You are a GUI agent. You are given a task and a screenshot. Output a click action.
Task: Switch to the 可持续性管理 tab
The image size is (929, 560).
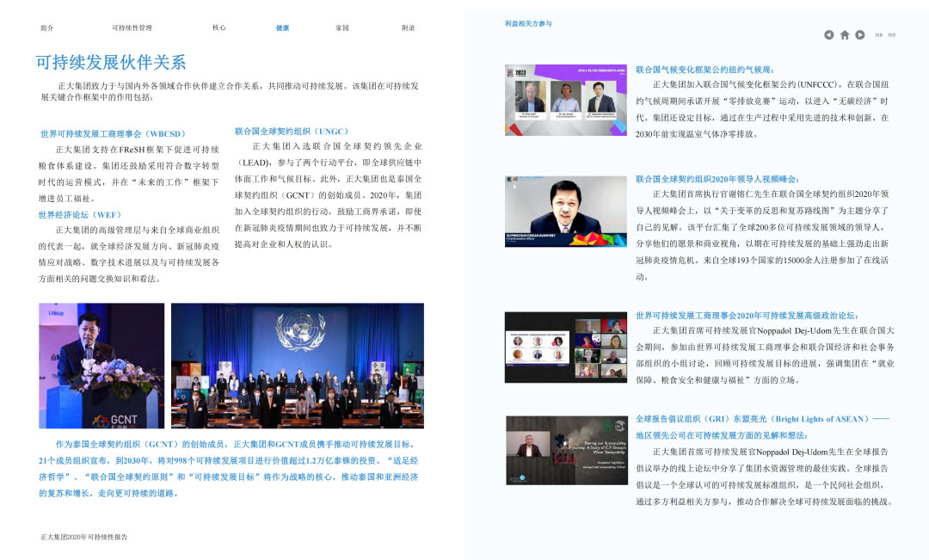132,28
